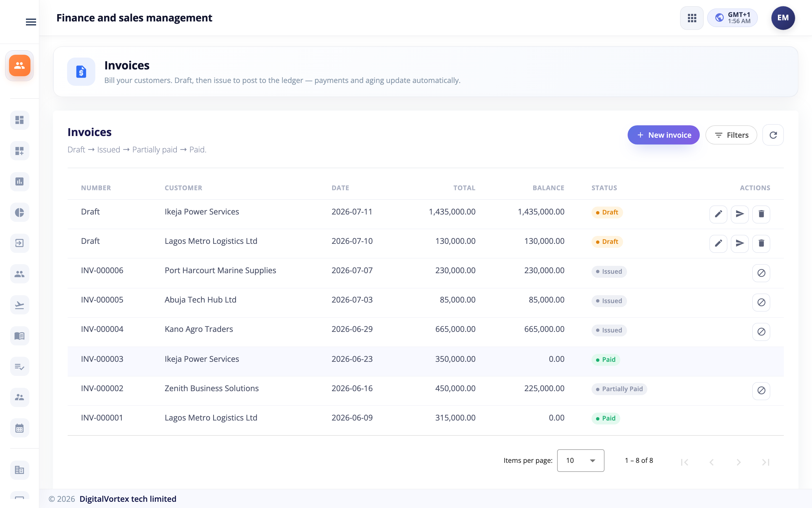Select the INV-000003 invoice number
Screen dimensions: 812x508
click(x=102, y=359)
